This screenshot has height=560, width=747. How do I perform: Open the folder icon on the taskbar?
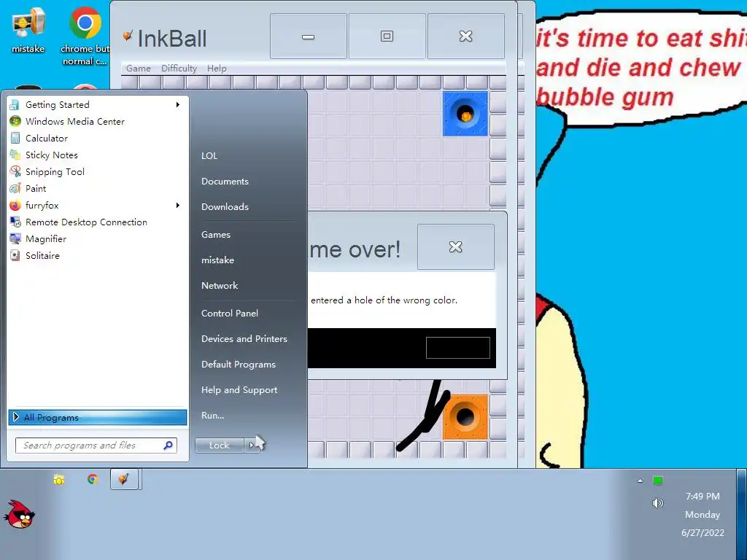tap(58, 480)
